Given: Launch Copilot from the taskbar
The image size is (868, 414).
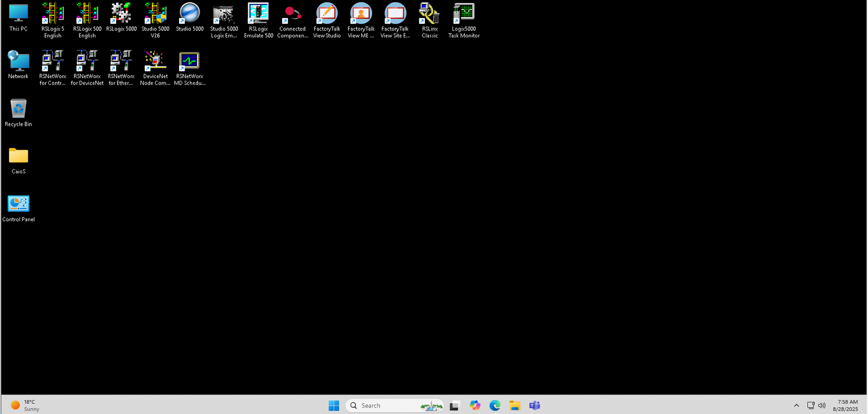Looking at the screenshot, I should coord(475,405).
